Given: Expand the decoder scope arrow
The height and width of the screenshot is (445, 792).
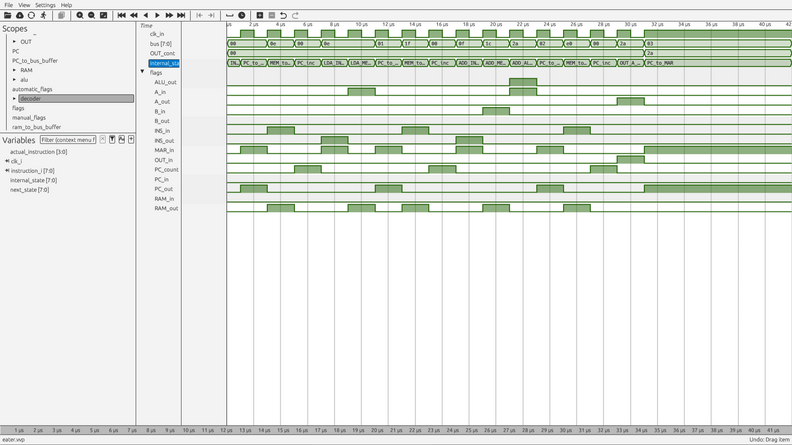Looking at the screenshot, I should [14, 98].
